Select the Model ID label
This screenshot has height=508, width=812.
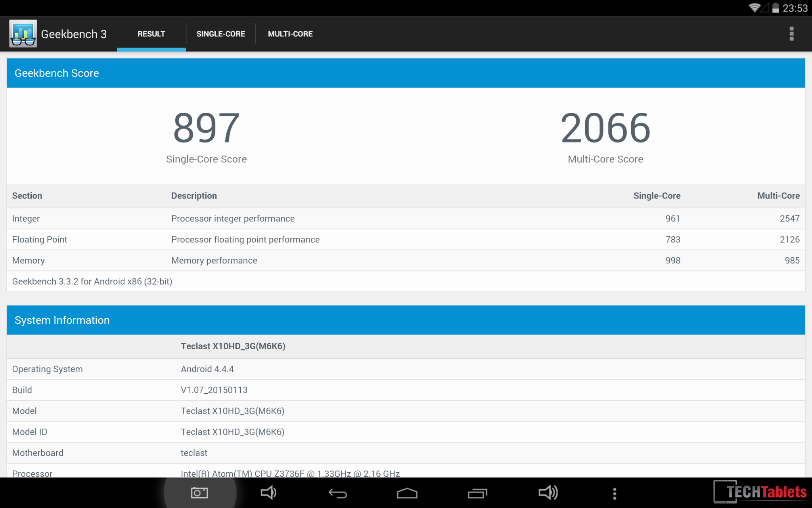30,432
